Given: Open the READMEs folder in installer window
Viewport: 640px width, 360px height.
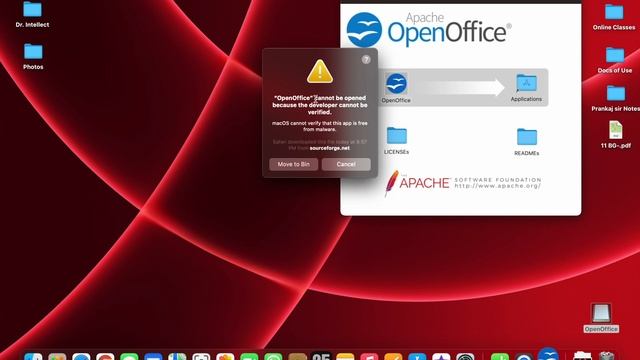Looking at the screenshot, I should coord(527,137).
